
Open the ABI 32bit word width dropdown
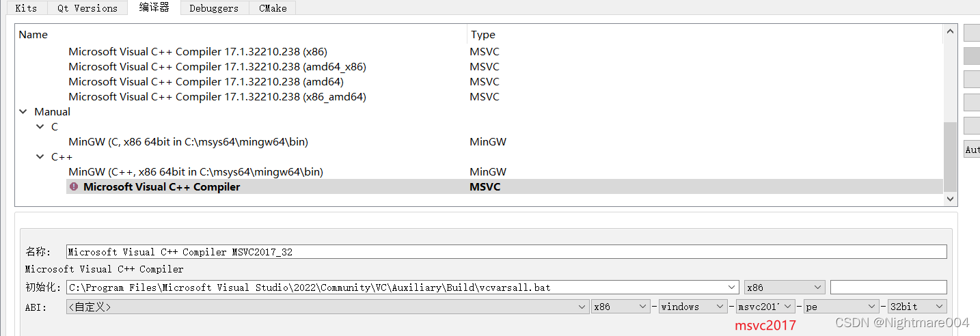tap(917, 307)
